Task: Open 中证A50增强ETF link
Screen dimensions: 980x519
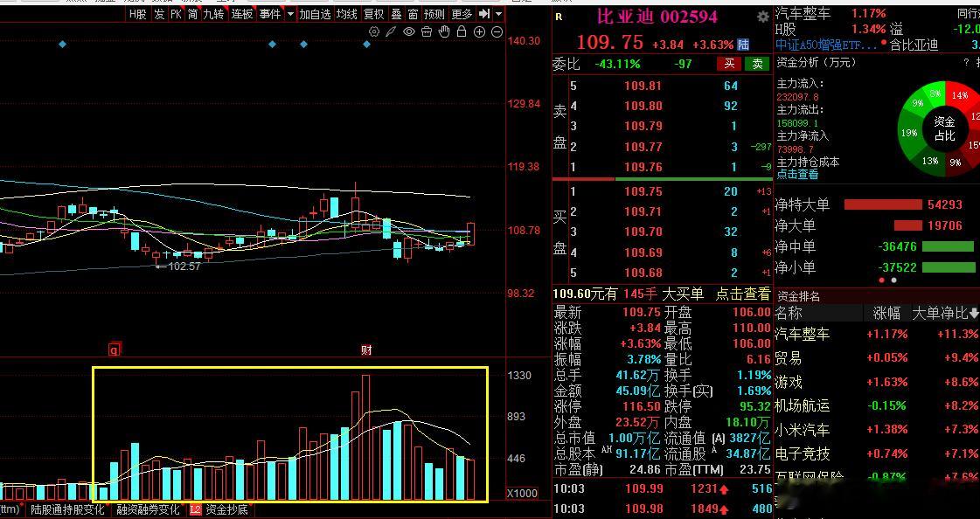Action: (x=826, y=45)
